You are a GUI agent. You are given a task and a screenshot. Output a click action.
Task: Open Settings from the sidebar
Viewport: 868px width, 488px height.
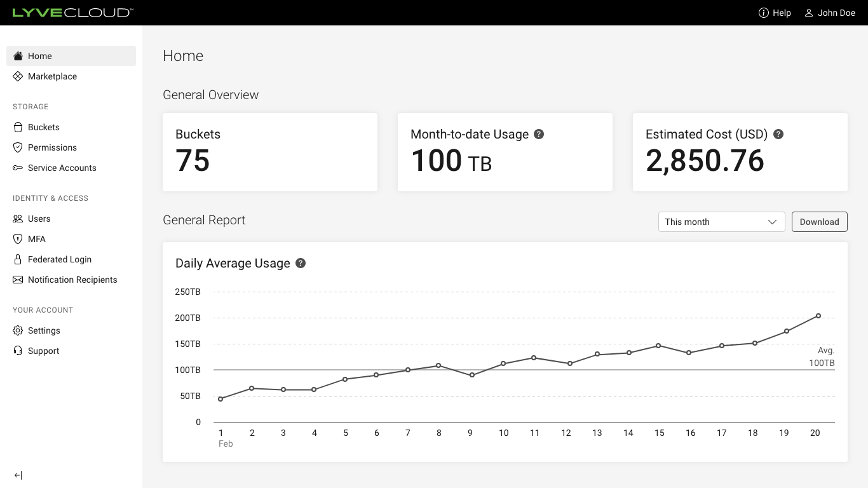(x=44, y=330)
